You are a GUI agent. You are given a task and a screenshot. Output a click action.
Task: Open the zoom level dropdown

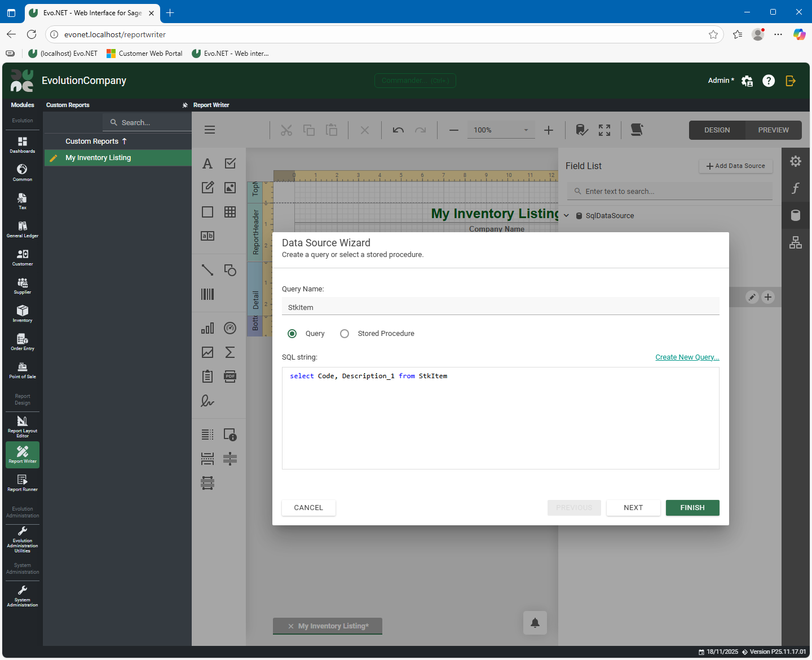tap(526, 130)
